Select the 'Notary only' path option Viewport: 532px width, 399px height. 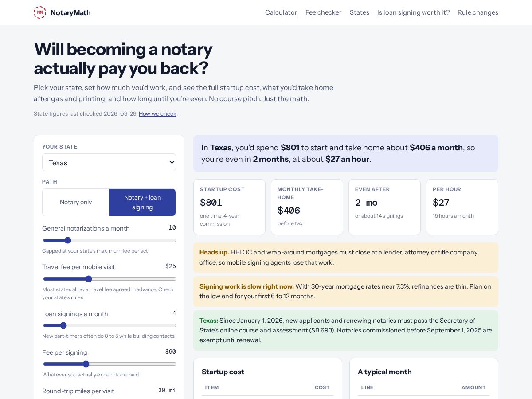tap(76, 202)
